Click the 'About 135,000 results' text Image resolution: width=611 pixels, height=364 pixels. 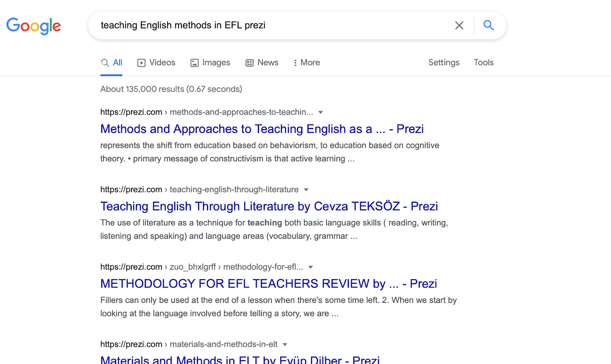tap(171, 89)
